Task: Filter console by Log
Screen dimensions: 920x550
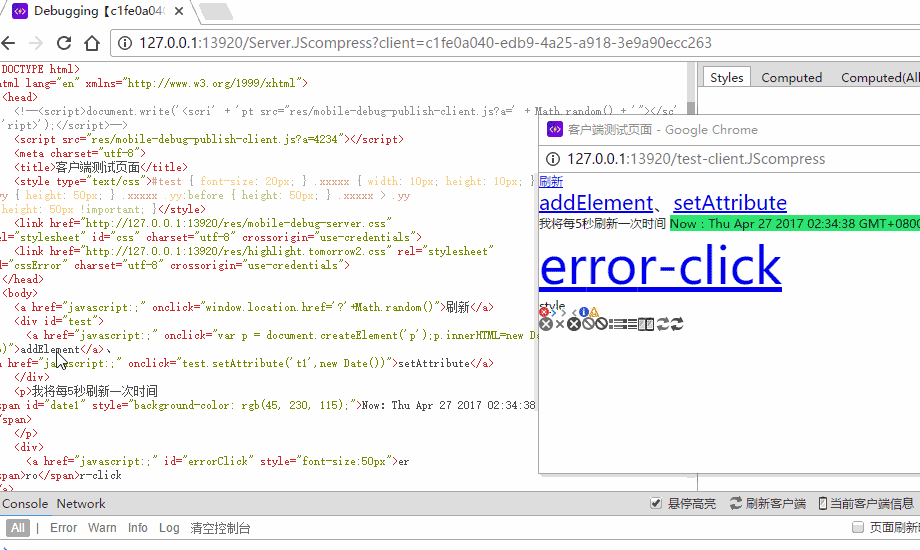Action: [x=169, y=528]
